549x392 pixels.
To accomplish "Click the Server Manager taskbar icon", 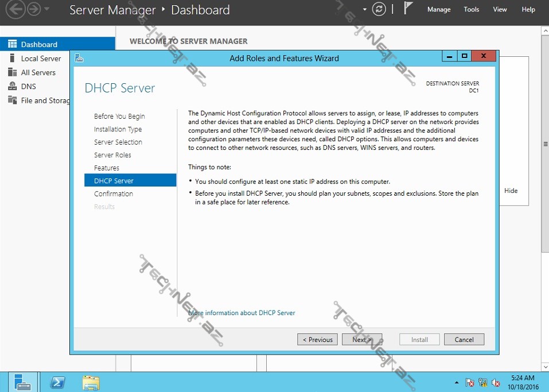I will [23, 382].
